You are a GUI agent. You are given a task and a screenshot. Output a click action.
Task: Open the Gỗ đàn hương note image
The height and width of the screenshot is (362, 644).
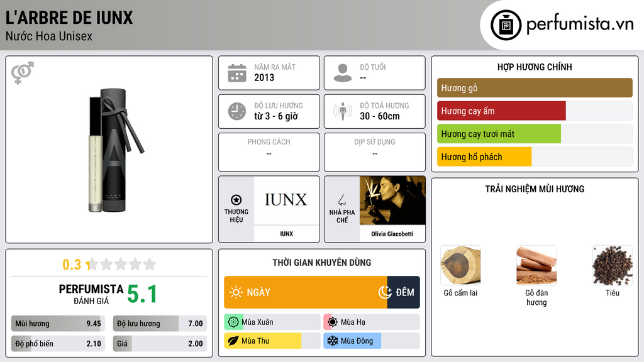(x=536, y=265)
